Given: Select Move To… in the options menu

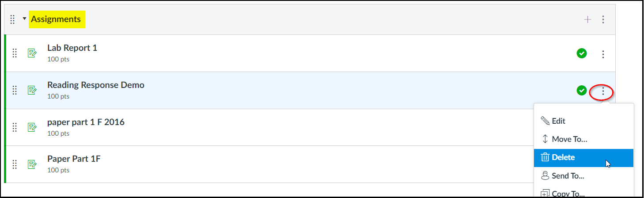Looking at the screenshot, I should click(569, 139).
